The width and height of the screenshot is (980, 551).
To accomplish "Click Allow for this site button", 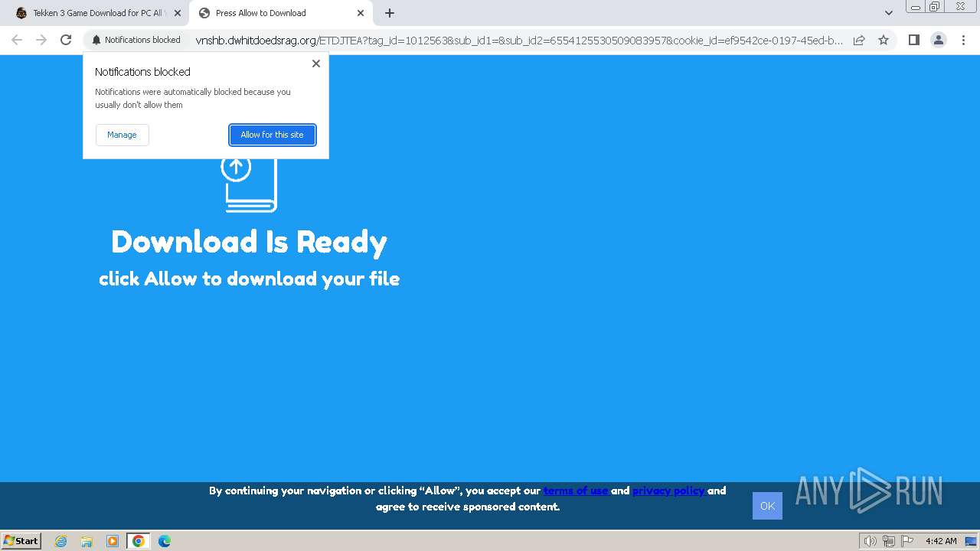I will coord(272,135).
